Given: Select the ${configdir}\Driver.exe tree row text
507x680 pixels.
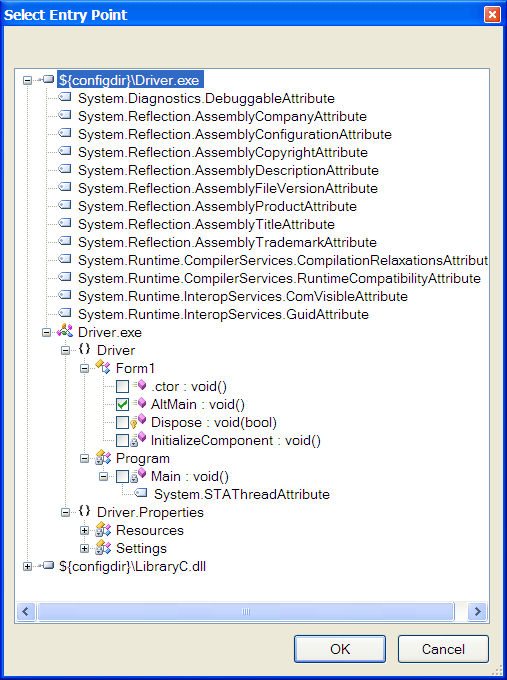Looking at the screenshot, I should (x=130, y=80).
